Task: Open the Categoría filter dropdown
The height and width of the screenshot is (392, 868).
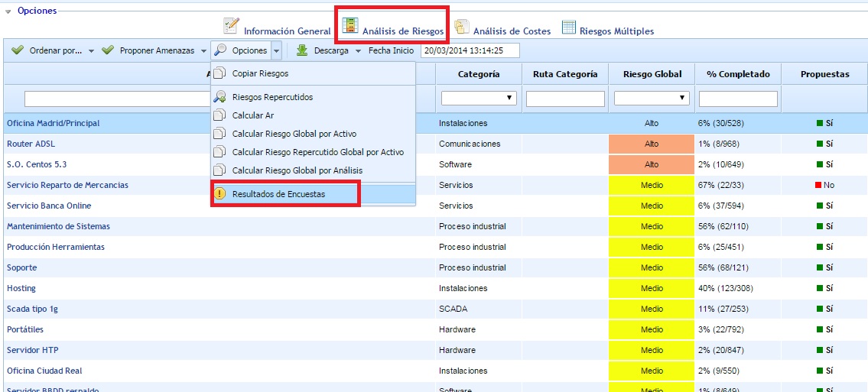Action: pos(479,99)
